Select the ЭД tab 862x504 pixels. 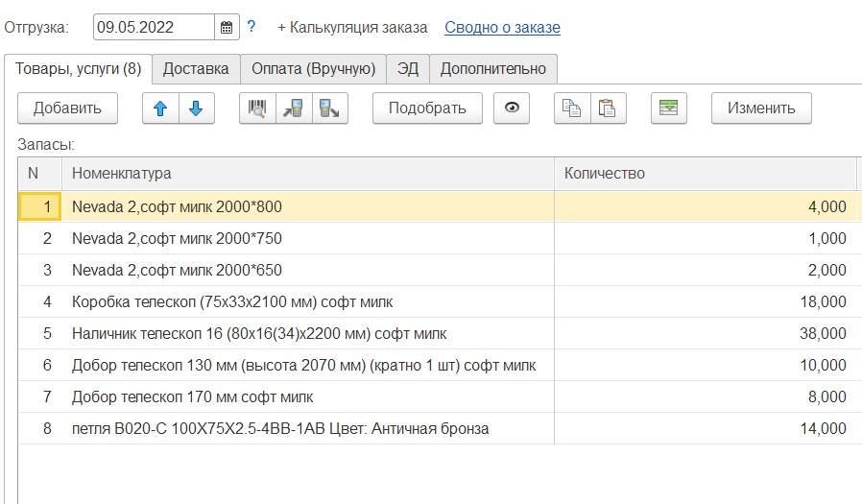point(408,69)
